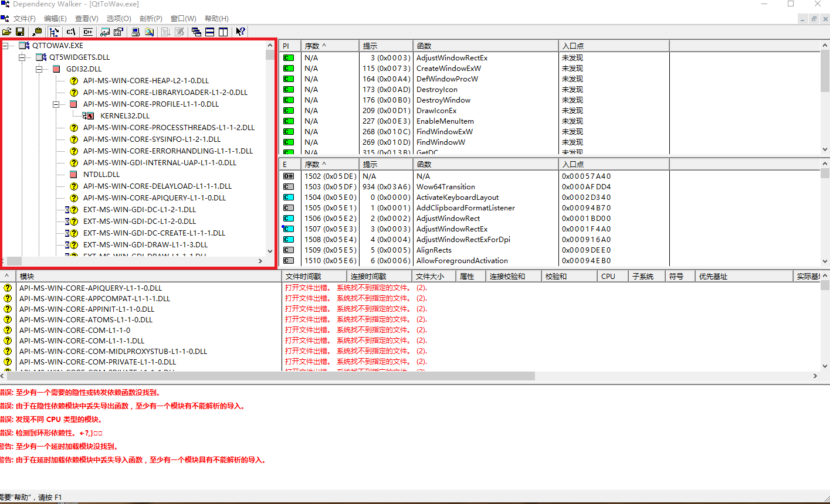
Task: Click the Configure Module Search Order magnifier icon
Action: coord(149,32)
